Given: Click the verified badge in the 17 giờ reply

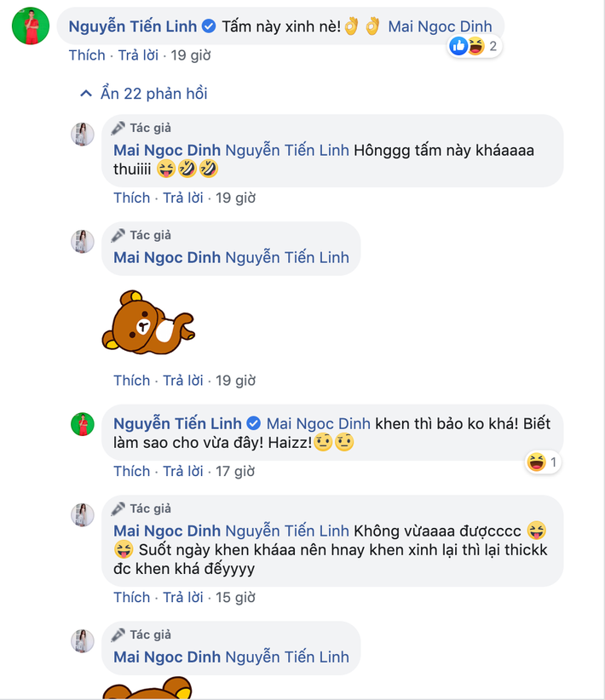Looking at the screenshot, I should (254, 423).
